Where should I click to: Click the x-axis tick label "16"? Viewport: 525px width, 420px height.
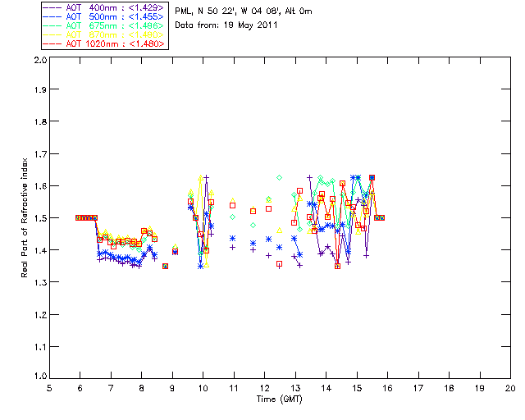point(387,388)
